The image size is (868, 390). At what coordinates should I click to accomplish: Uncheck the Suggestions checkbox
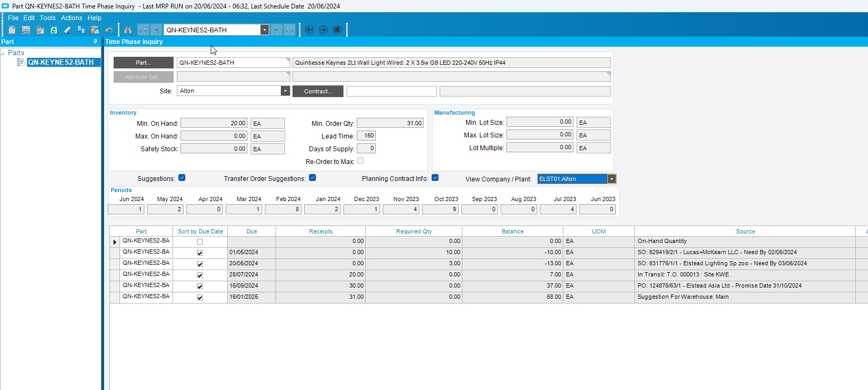point(182,178)
